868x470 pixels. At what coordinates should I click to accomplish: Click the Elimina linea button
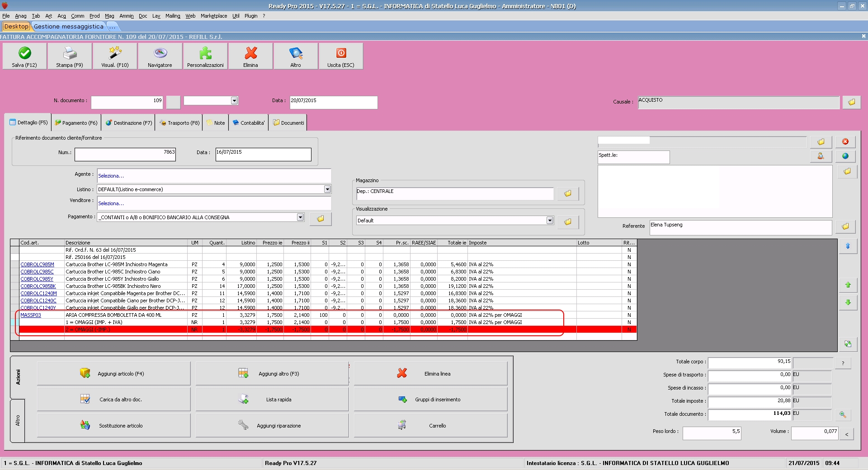(x=430, y=374)
